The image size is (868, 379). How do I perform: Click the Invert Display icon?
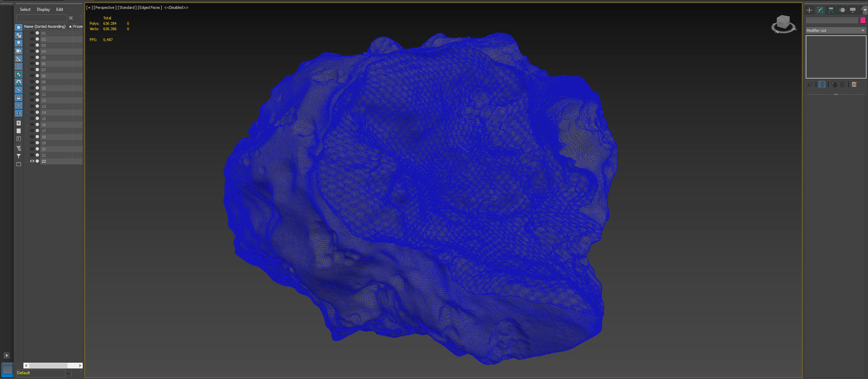coord(19,139)
